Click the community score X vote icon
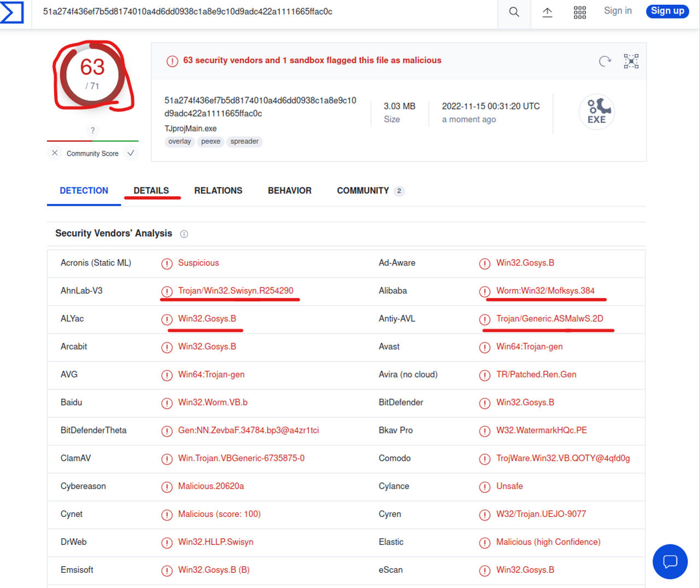Screen dimensions: 700x588 [x=55, y=153]
